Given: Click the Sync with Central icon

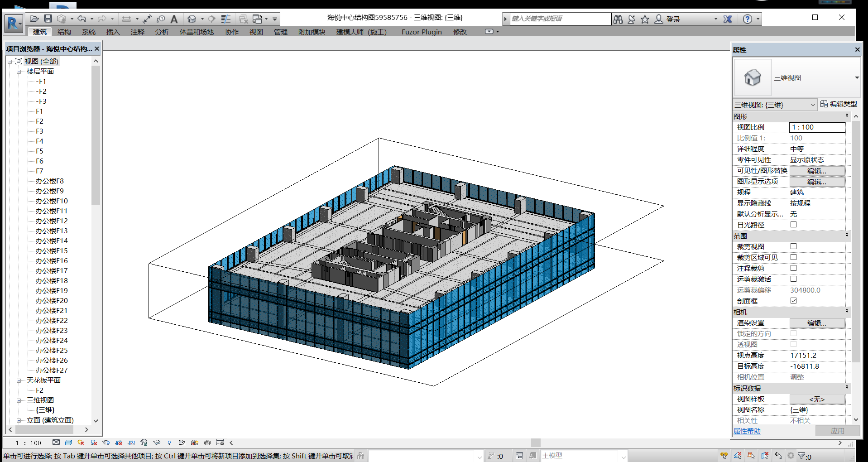Looking at the screenshot, I should point(62,19).
